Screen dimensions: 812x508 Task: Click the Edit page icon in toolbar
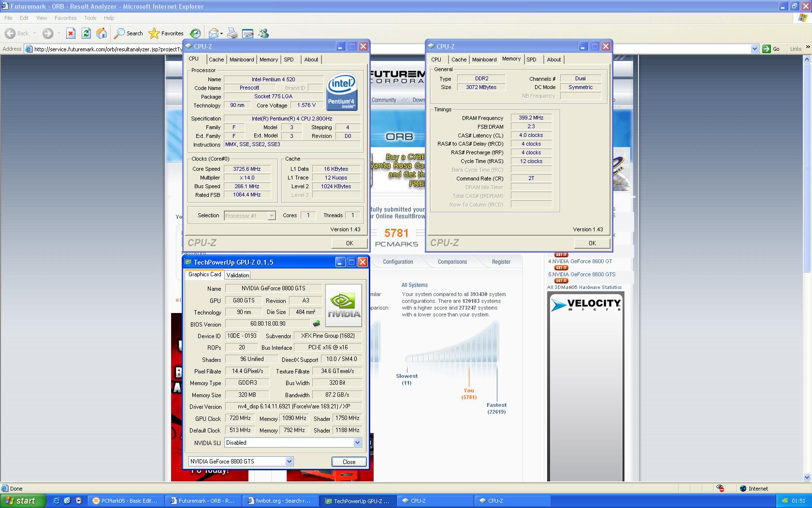[x=248, y=33]
